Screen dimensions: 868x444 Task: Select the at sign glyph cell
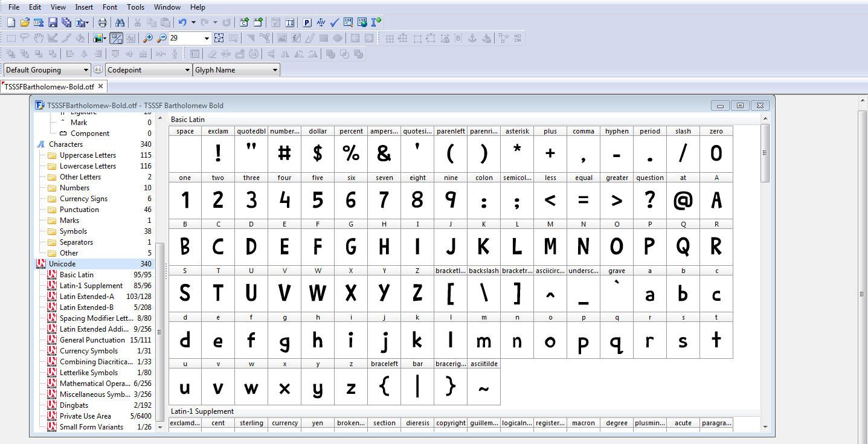point(683,196)
